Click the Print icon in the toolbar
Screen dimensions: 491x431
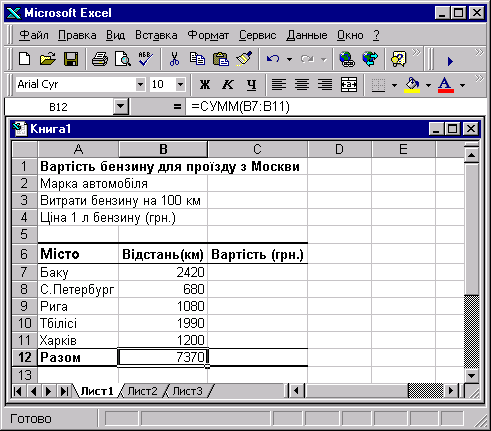coord(100,59)
